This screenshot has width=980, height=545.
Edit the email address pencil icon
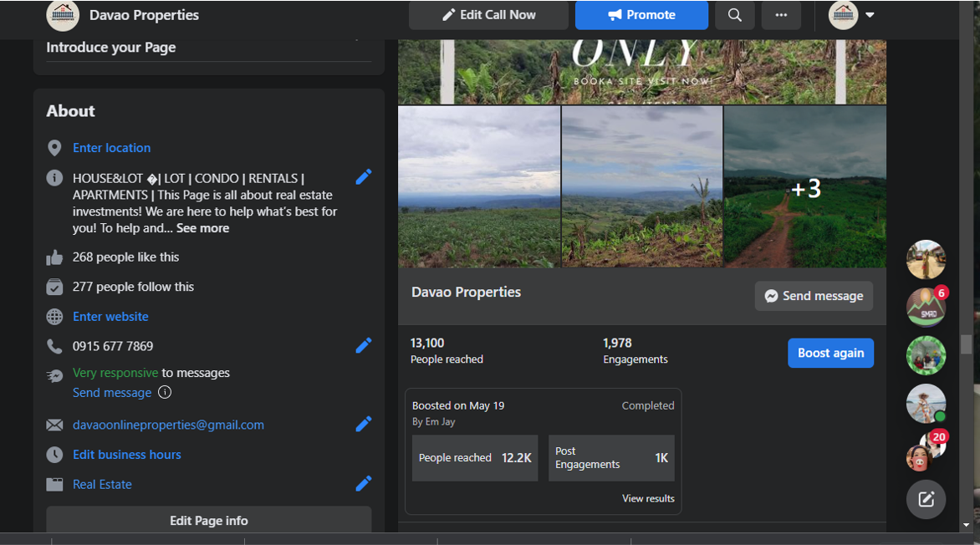click(363, 425)
